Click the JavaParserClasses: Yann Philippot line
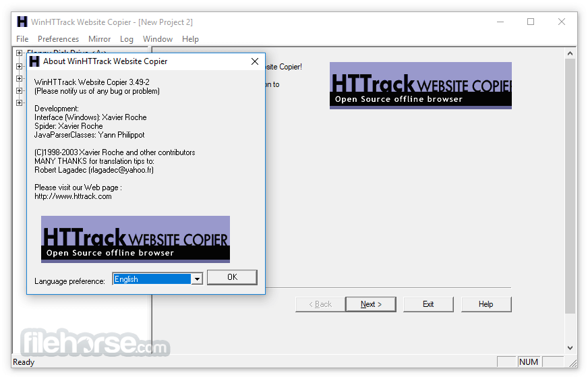Image resolution: width=588 pixels, height=377 pixels. pos(89,135)
